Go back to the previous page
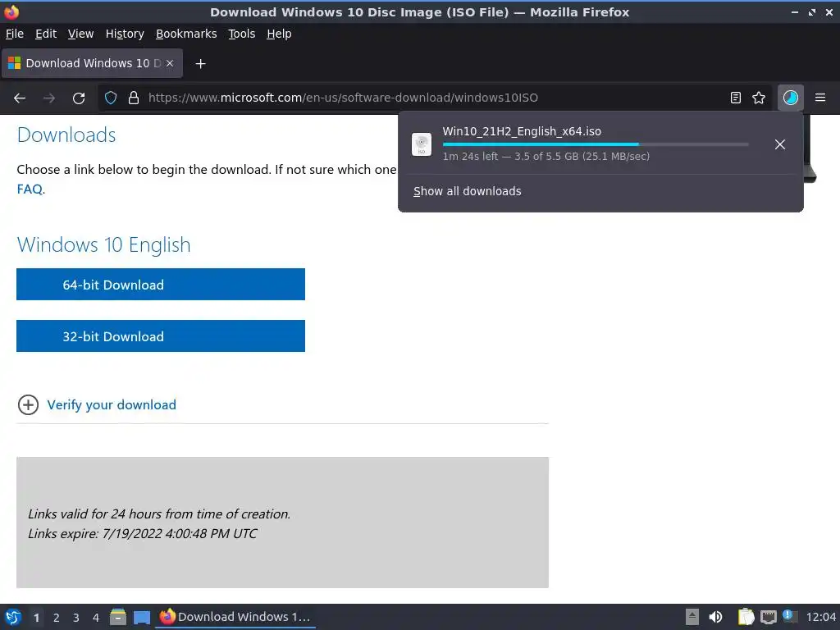Screen dimensions: 840x630 20,98
